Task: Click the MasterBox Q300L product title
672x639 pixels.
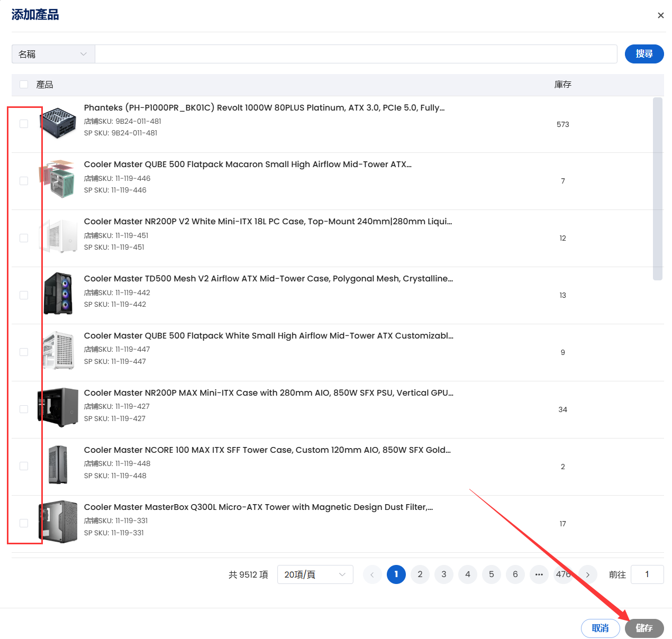Action: tap(258, 507)
